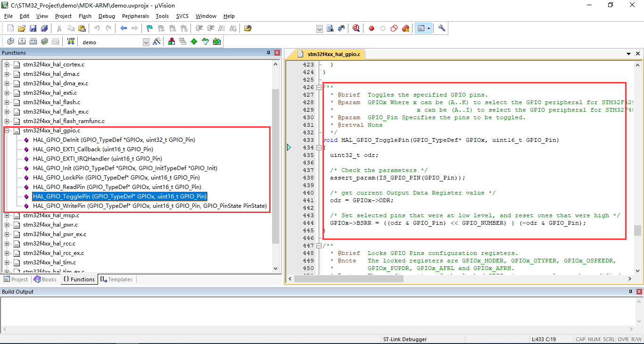Viewport: 644px width, 344px height.
Task: Toggle the bookmark flag icon
Action: pos(149,28)
